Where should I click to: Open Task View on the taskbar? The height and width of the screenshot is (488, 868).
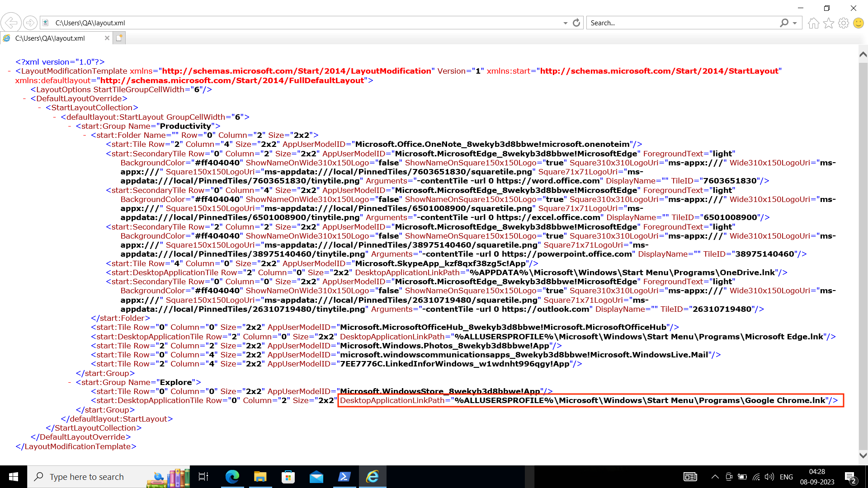(x=203, y=477)
